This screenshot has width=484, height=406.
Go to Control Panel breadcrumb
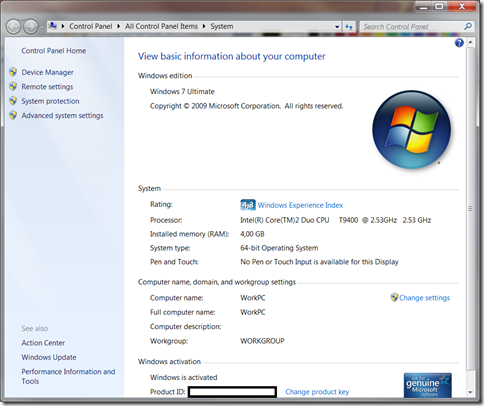click(x=90, y=26)
